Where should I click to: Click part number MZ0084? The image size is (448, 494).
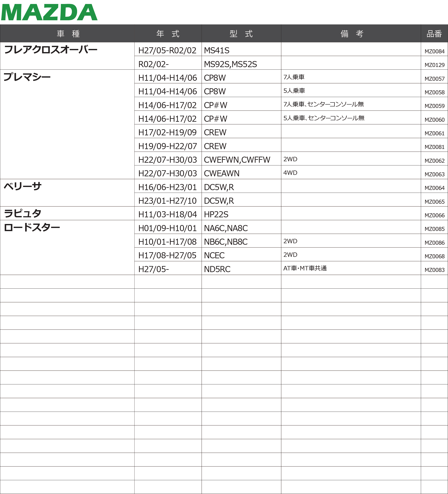[434, 51]
